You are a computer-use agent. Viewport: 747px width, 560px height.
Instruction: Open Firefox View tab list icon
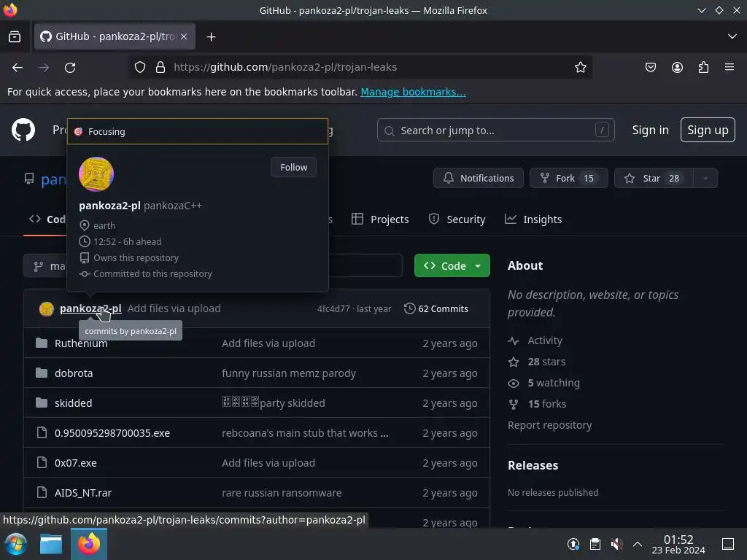15,36
